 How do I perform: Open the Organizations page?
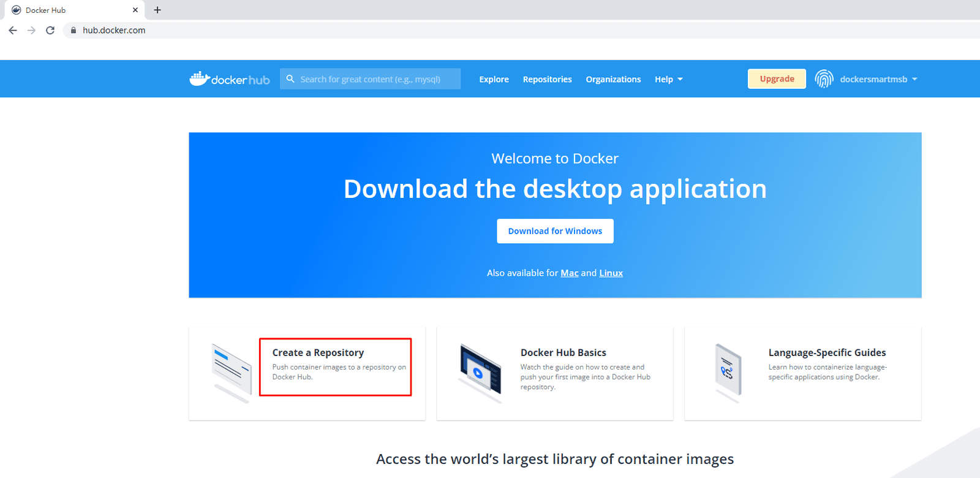[x=613, y=79]
